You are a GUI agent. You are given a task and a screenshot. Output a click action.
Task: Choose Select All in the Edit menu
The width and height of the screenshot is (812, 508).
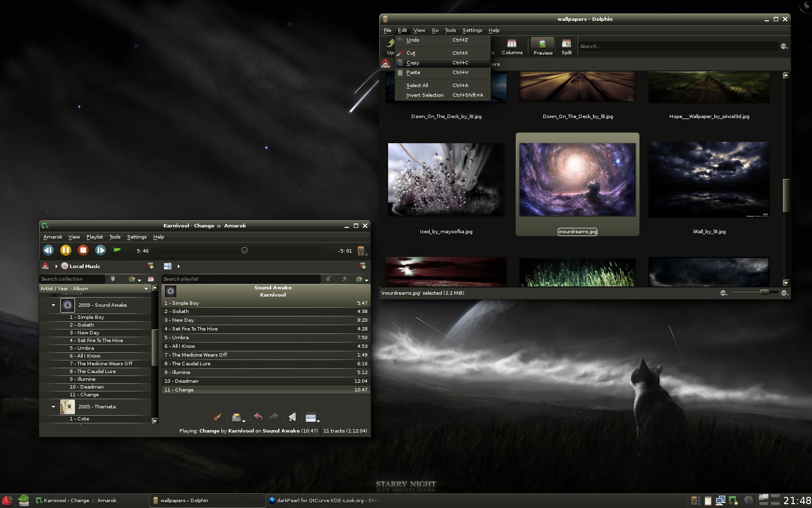(x=443, y=86)
